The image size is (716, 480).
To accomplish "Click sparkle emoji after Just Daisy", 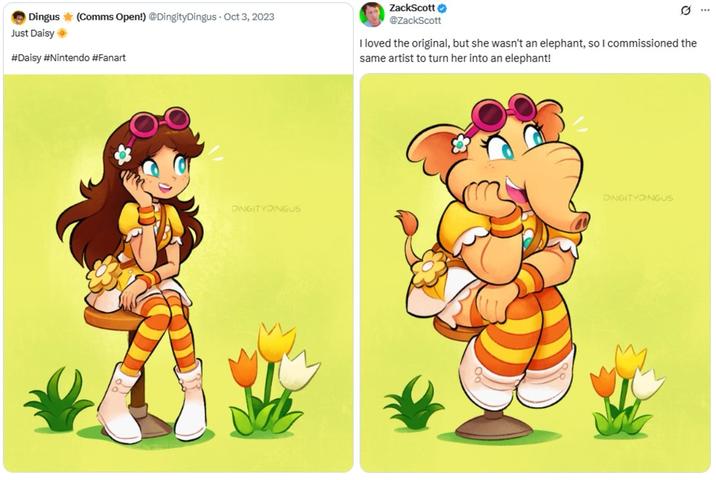I will tap(62, 33).
